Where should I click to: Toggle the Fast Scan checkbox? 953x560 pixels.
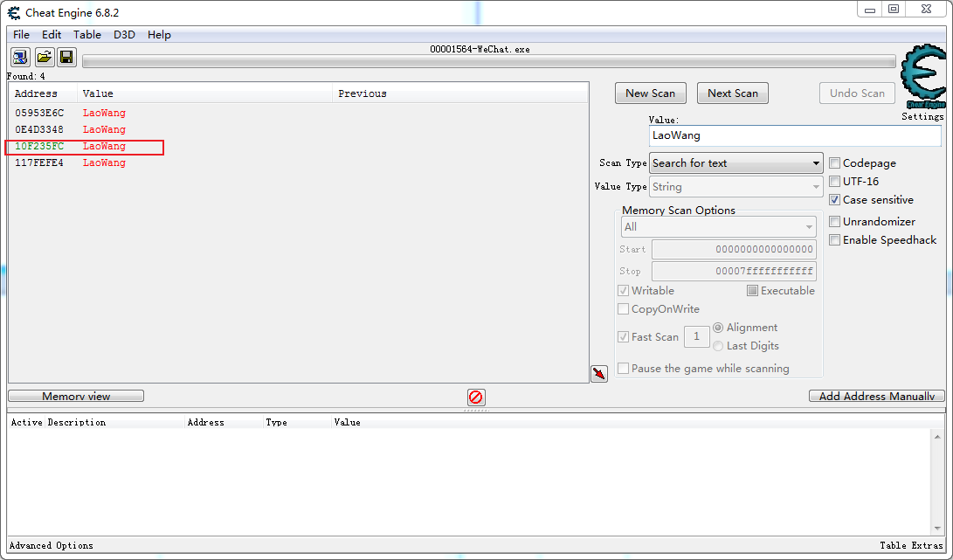click(623, 337)
